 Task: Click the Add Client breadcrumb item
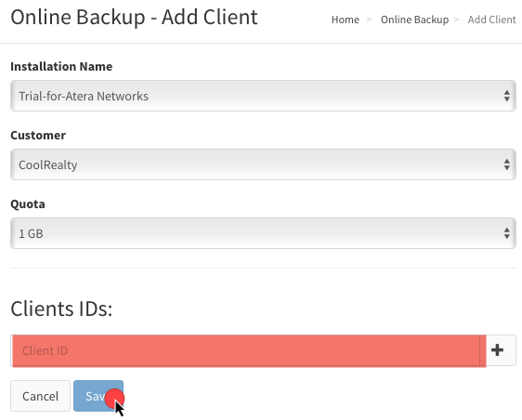click(x=491, y=20)
